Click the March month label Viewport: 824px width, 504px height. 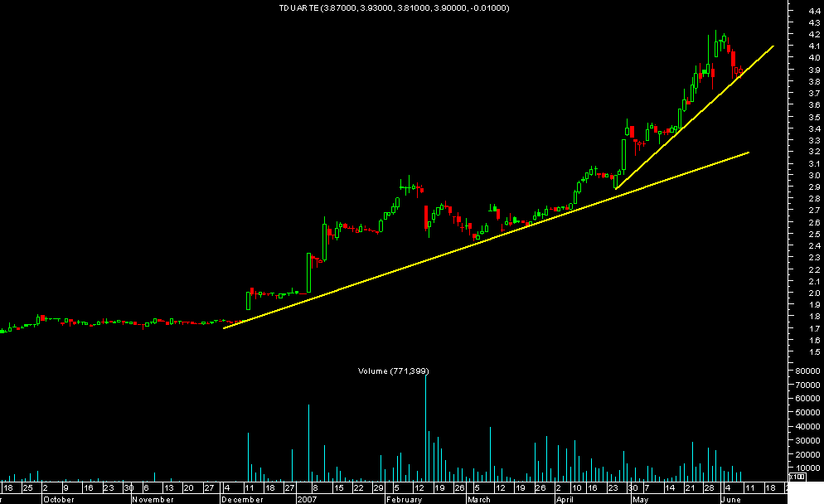479,499
